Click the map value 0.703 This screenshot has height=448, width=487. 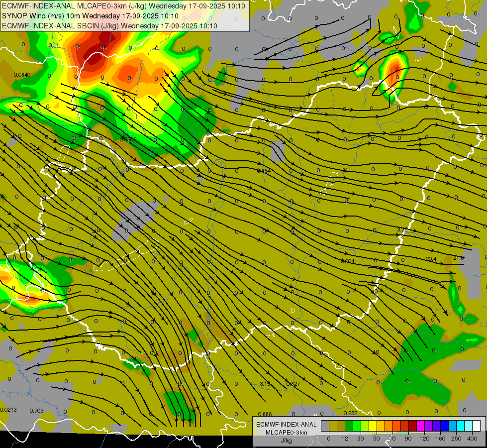point(37,411)
